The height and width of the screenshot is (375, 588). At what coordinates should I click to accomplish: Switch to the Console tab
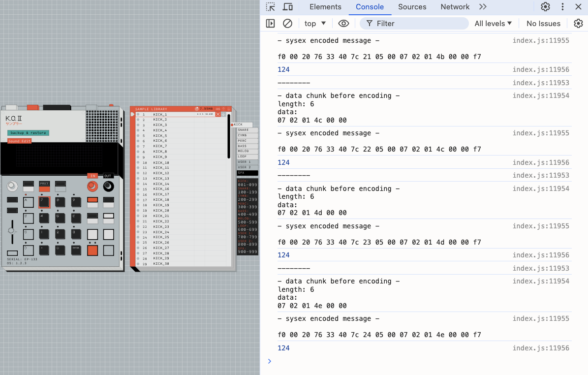pyautogui.click(x=370, y=7)
